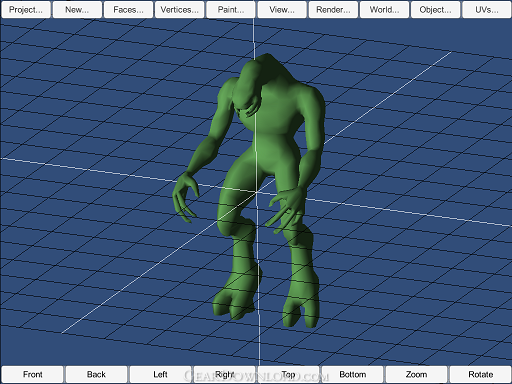Open the UVs... menu

point(487,10)
